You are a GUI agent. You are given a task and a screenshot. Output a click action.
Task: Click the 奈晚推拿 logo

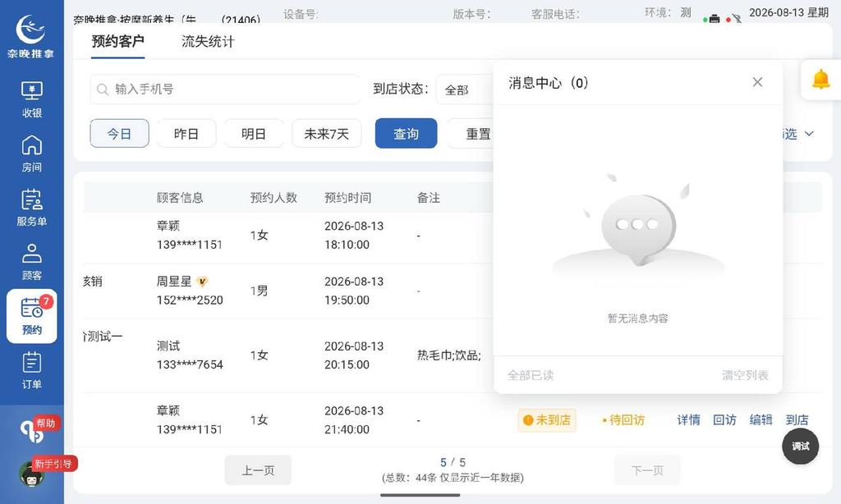(x=30, y=36)
